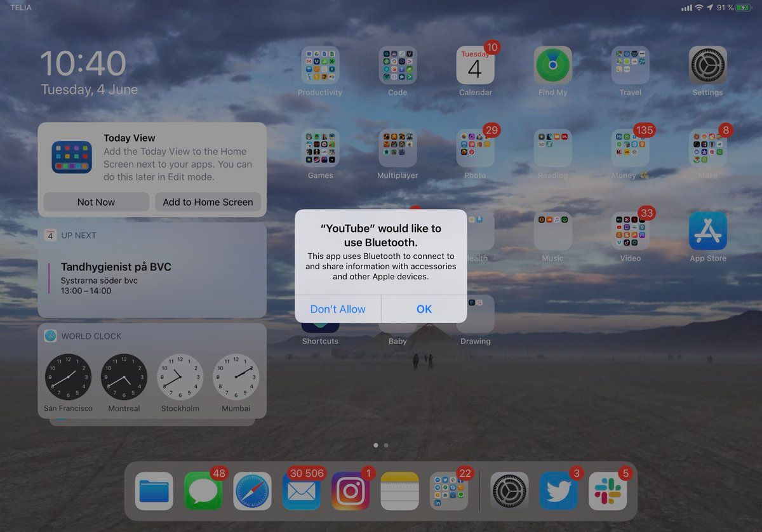Image resolution: width=762 pixels, height=532 pixels.
Task: Open Settings app on home screen
Action: pos(708,65)
